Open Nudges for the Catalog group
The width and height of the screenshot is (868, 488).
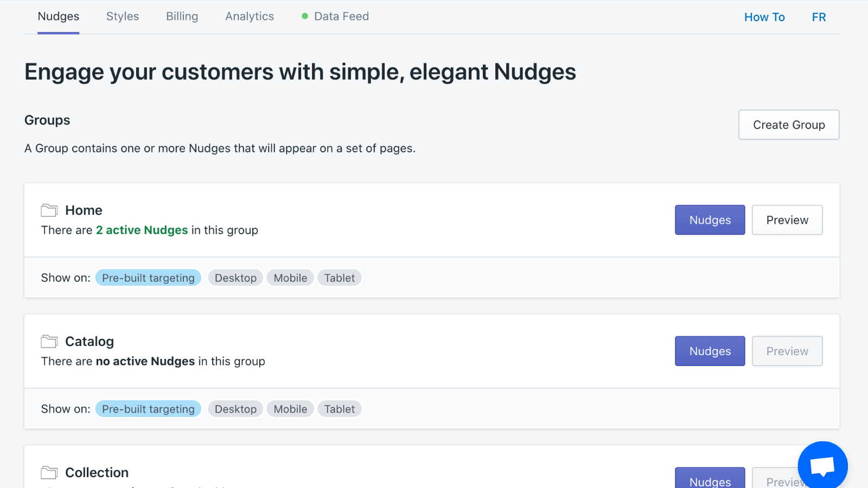[710, 351]
